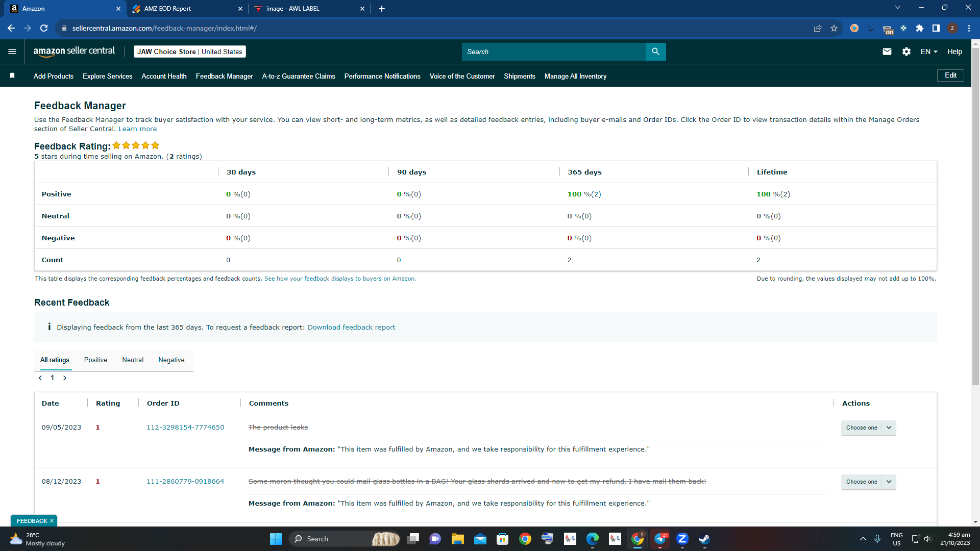980x551 pixels.
Task: Click the share page icon in address bar
Action: tap(818, 28)
